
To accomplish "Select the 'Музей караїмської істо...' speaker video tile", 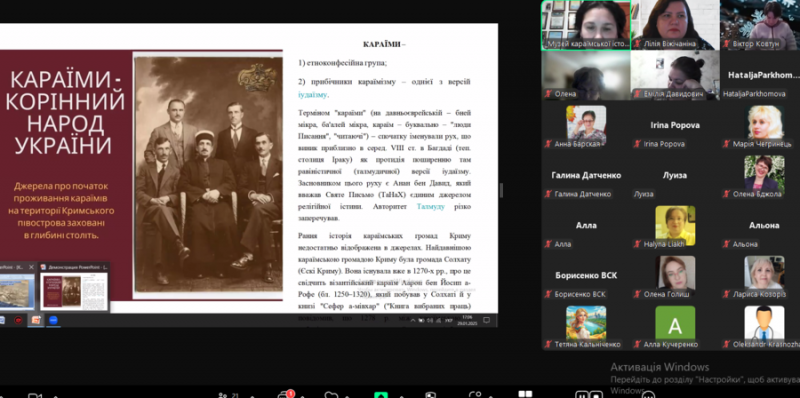I will (586, 25).
